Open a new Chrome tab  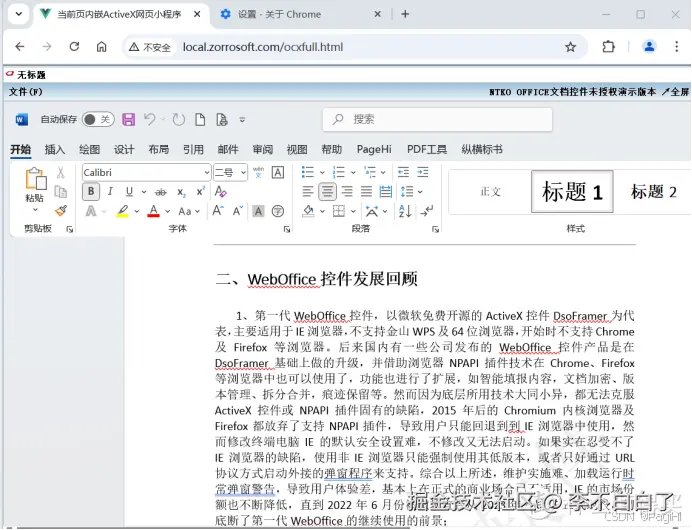pyautogui.click(x=405, y=14)
